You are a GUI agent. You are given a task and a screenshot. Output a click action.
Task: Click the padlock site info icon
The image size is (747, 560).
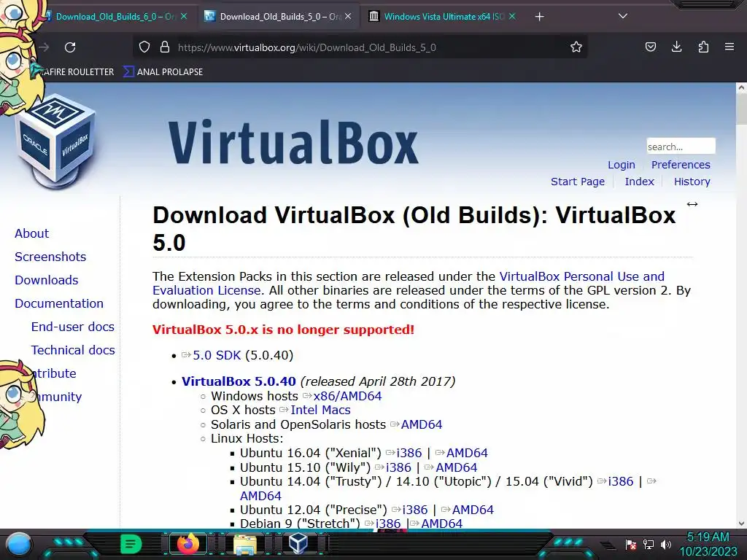click(165, 47)
